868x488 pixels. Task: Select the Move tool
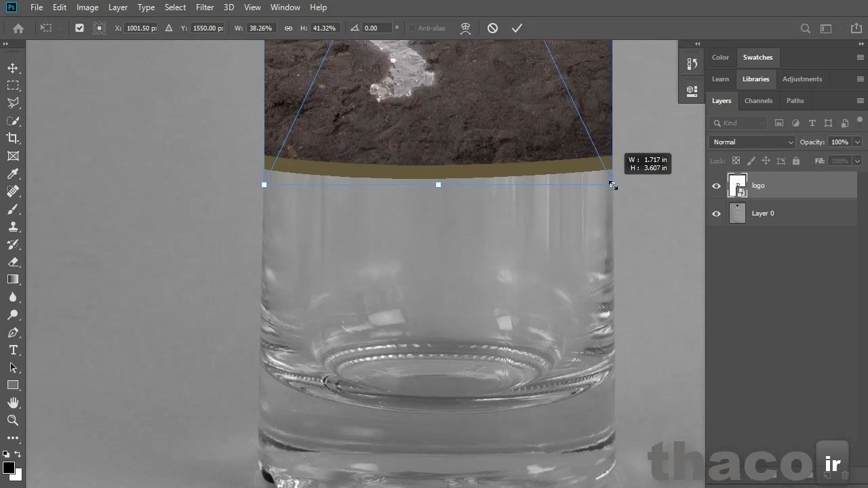[x=13, y=68]
